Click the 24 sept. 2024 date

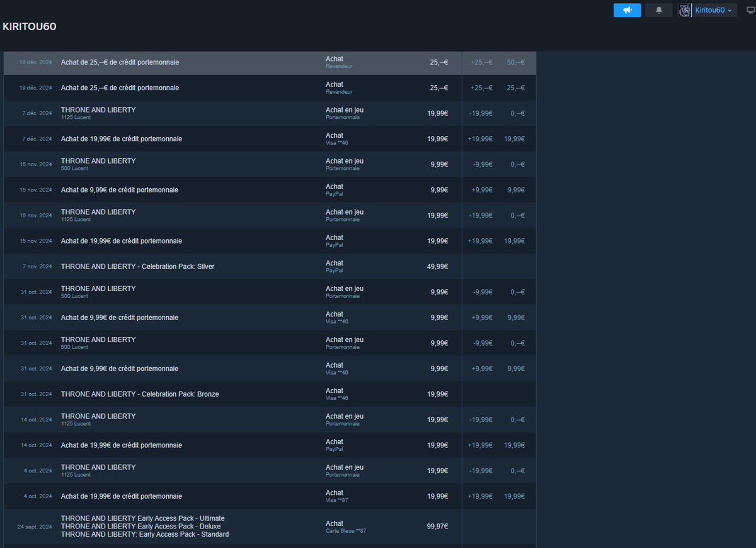pos(35,527)
